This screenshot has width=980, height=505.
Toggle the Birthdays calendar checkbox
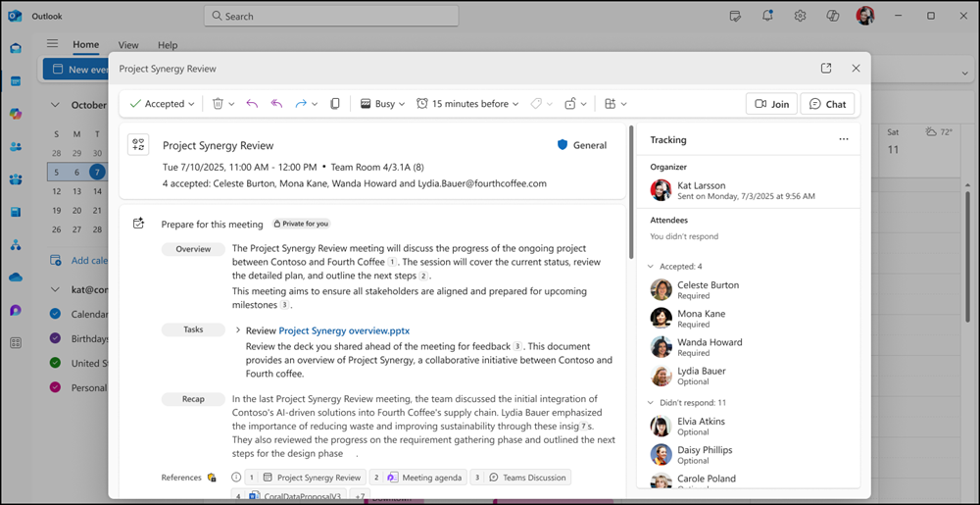[55, 338]
